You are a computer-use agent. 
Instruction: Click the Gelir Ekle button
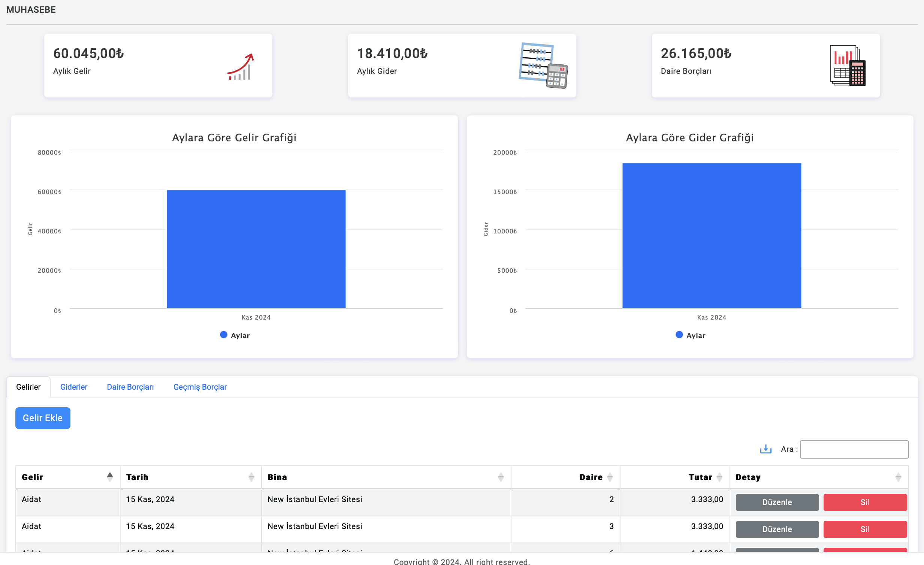[x=43, y=418]
